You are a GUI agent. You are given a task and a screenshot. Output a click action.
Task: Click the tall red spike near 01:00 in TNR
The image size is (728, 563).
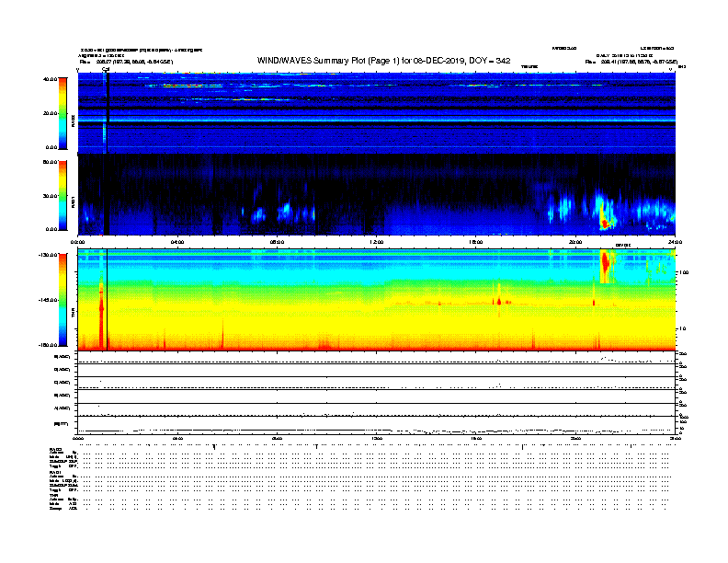point(101,316)
